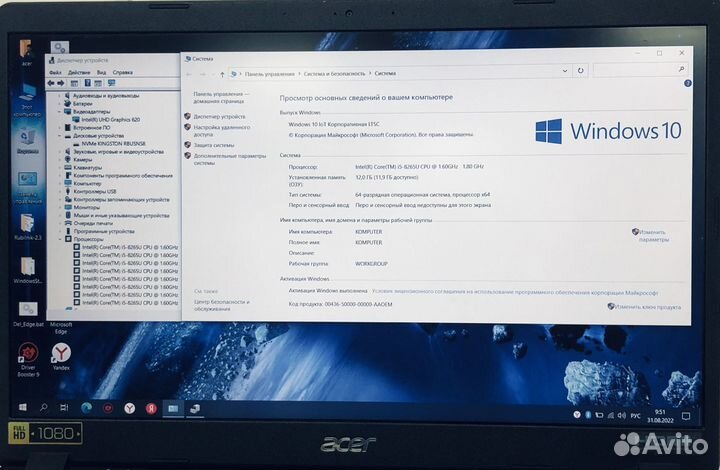Click Help question-mark in Device Manager toolbar
This screenshot has height=470, width=720.
(87, 83)
